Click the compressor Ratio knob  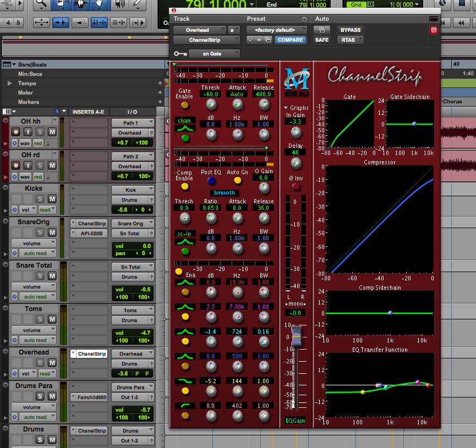click(211, 218)
